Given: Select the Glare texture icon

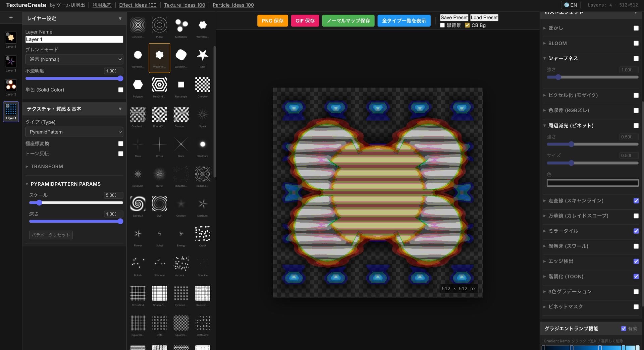Looking at the screenshot, I should 181,144.
